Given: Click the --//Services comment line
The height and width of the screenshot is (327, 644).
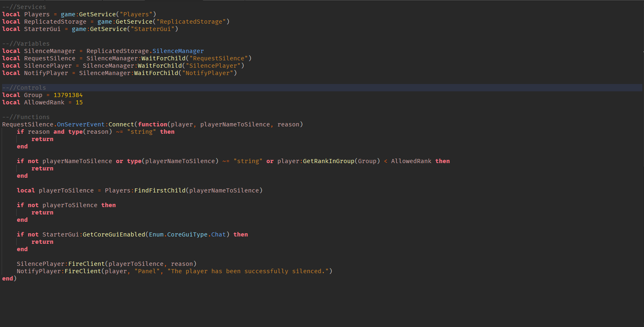Looking at the screenshot, I should 24,7.
